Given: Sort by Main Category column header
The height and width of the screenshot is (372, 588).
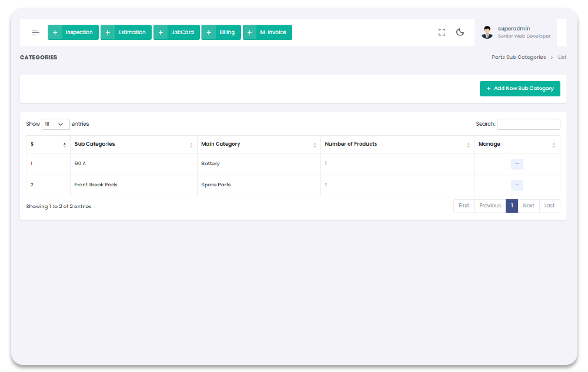Looking at the screenshot, I should [259, 145].
